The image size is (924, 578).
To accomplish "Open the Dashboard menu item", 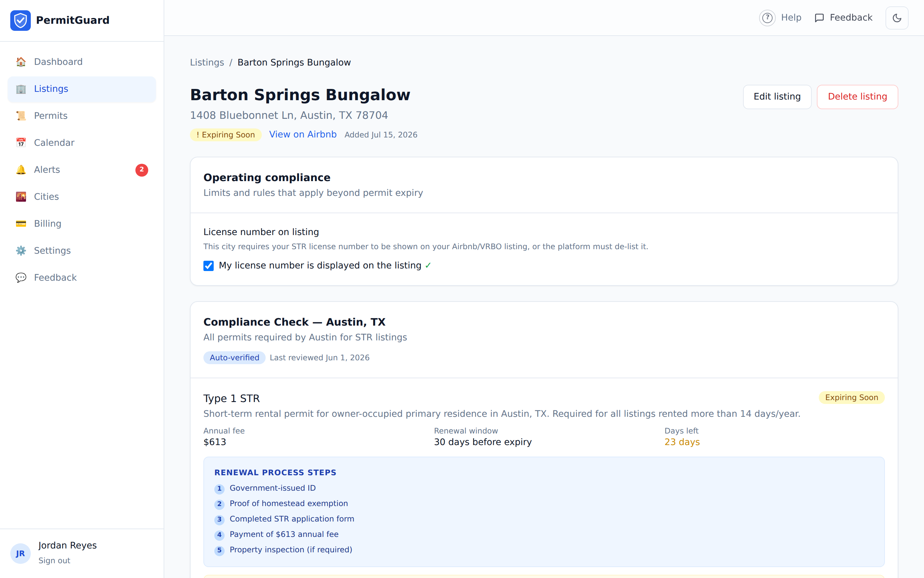I will 82,62.
